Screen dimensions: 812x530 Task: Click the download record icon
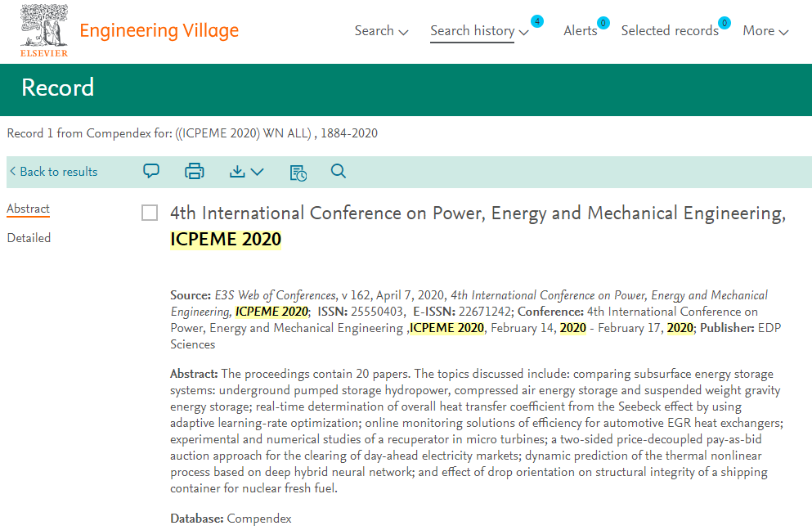[237, 171]
